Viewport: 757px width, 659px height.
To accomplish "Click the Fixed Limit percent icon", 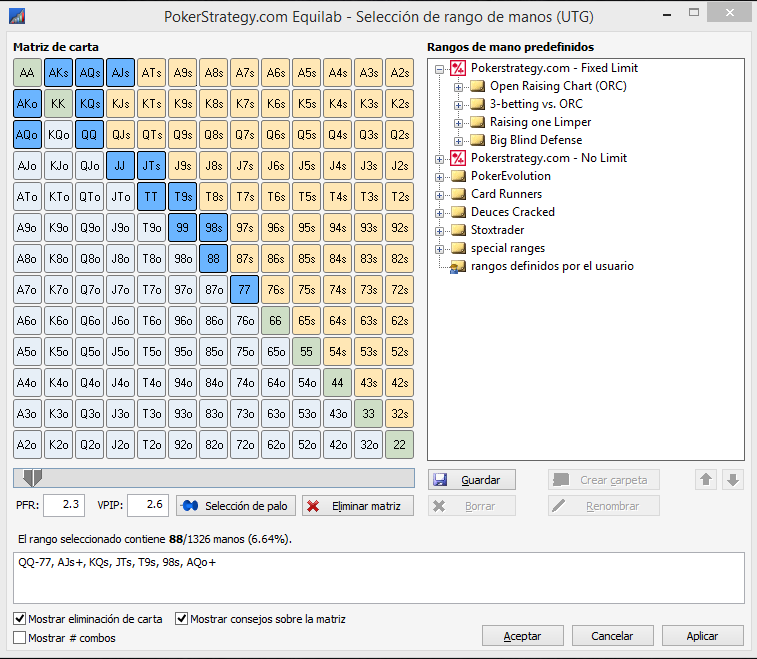I will pyautogui.click(x=458, y=68).
